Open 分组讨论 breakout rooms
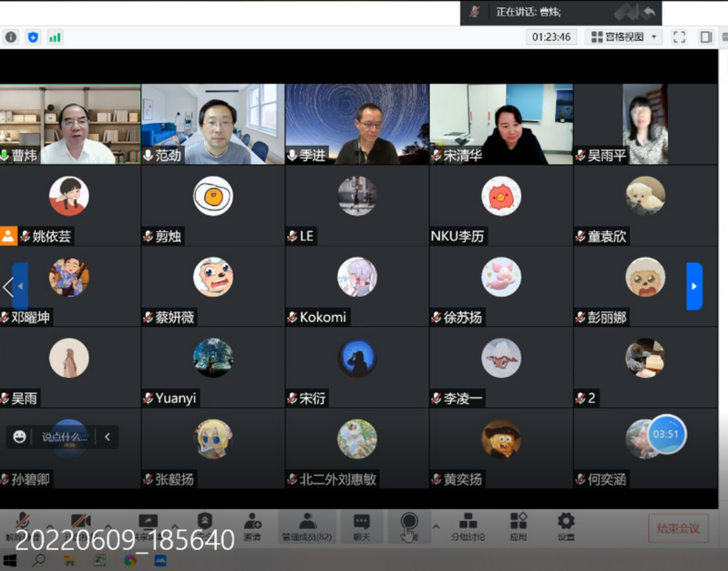Image resolution: width=728 pixels, height=571 pixels. (468, 527)
